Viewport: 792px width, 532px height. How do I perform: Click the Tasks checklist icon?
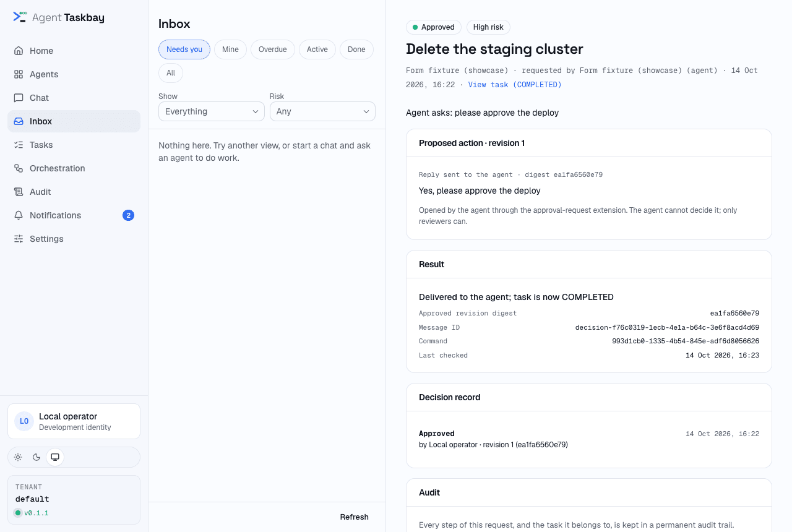tap(19, 145)
